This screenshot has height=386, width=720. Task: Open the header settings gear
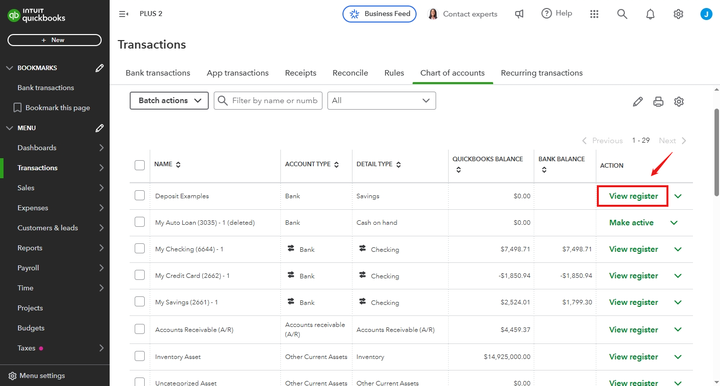coord(678,14)
